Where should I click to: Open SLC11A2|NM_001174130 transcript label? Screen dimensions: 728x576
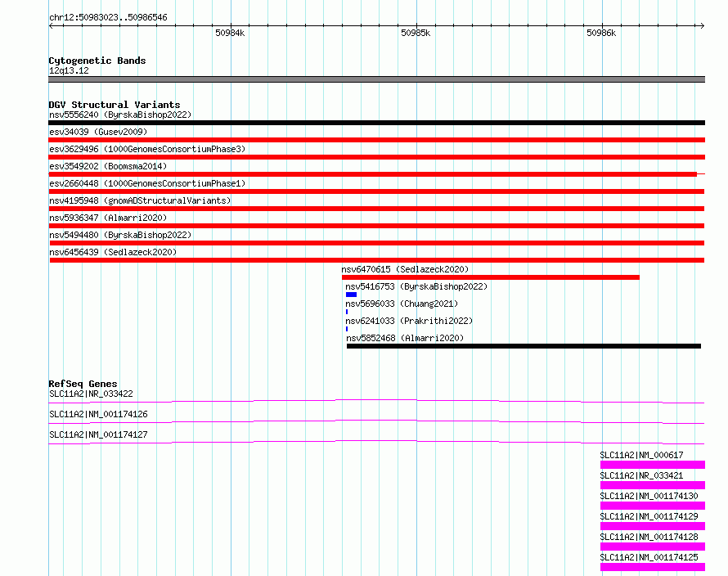pos(649,496)
